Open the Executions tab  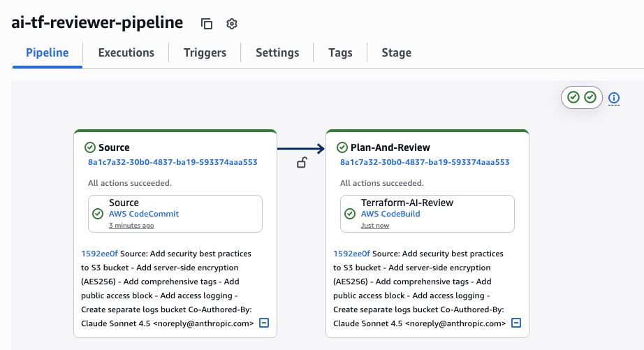pos(126,52)
